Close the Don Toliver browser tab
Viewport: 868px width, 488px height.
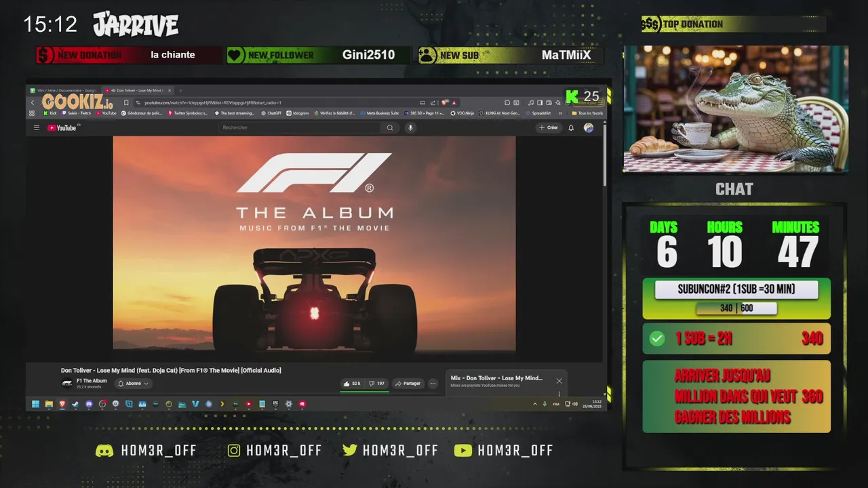click(170, 90)
